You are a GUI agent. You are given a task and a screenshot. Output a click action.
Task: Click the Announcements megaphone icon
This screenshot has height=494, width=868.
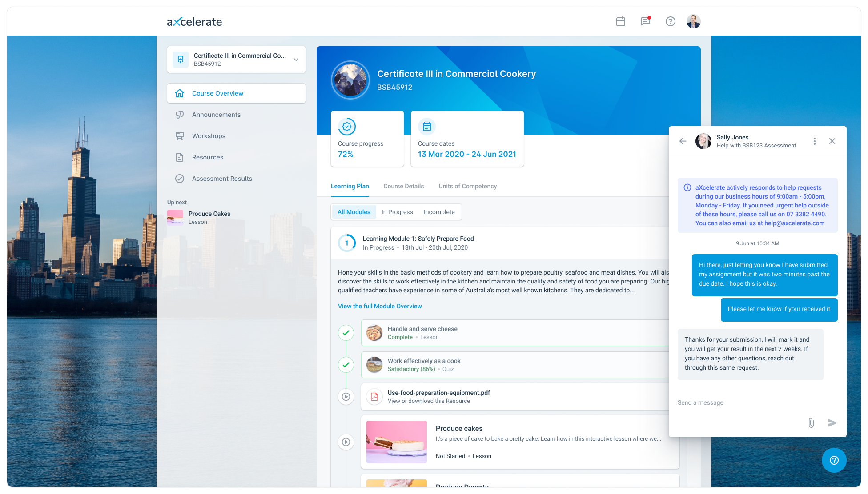180,115
